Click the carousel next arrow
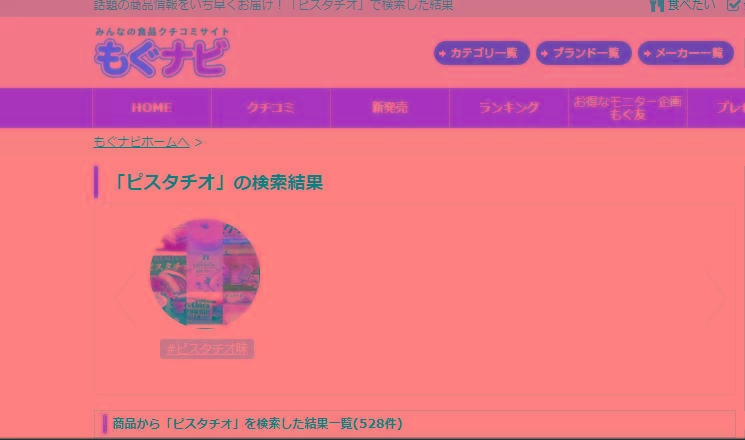The height and width of the screenshot is (440, 745). click(x=716, y=298)
